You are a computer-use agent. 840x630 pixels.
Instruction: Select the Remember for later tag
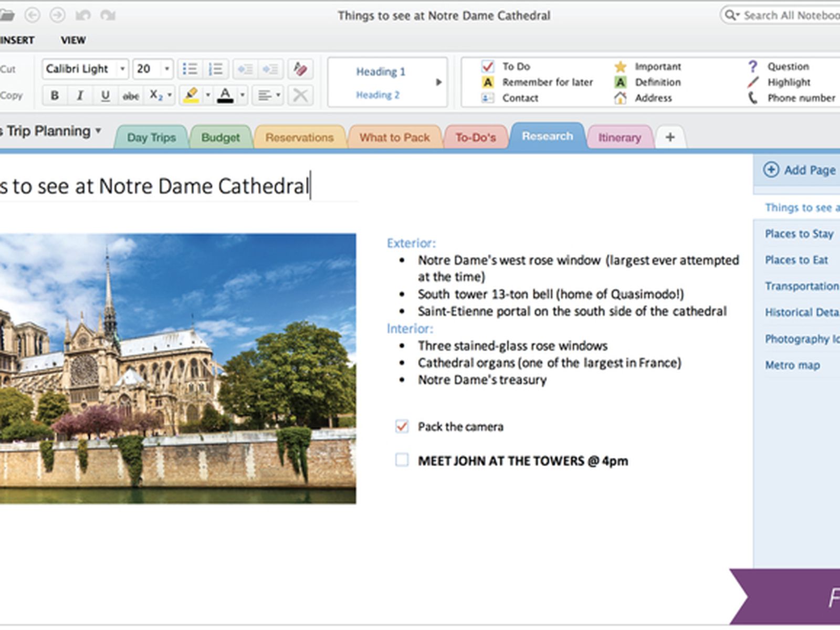(537, 82)
